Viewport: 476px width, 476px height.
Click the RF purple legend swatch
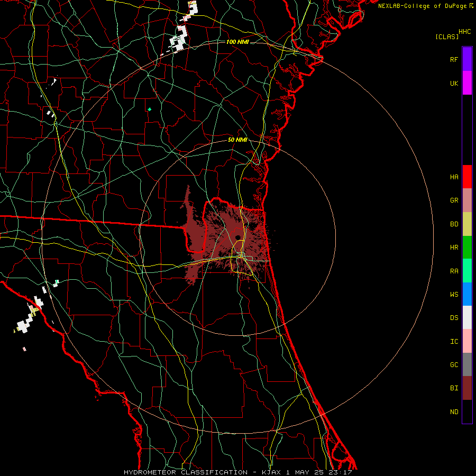pyautogui.click(x=467, y=59)
